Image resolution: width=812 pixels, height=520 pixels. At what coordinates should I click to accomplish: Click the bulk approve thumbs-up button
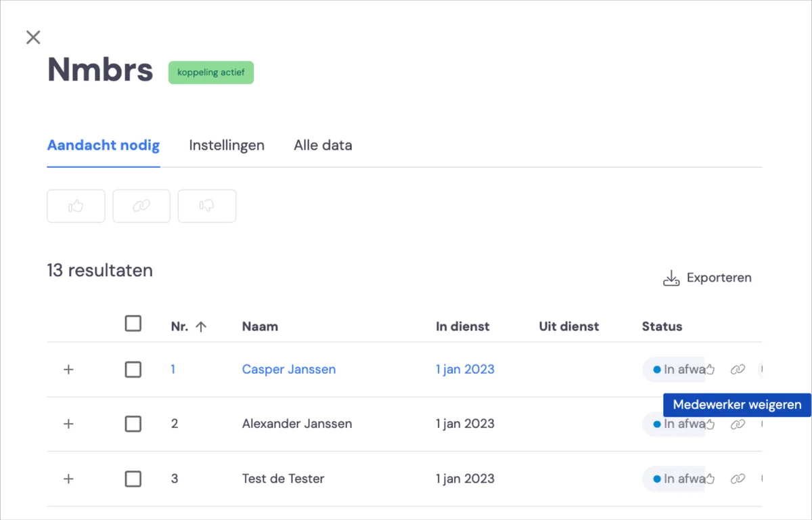point(76,206)
